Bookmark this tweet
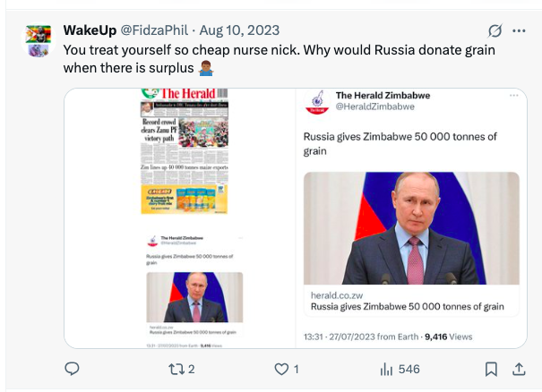Screen dimensions: 542x392 (491, 369)
